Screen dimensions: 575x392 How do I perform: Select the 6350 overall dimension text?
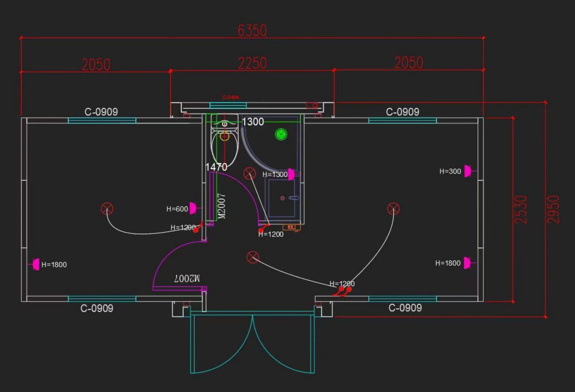tap(252, 31)
